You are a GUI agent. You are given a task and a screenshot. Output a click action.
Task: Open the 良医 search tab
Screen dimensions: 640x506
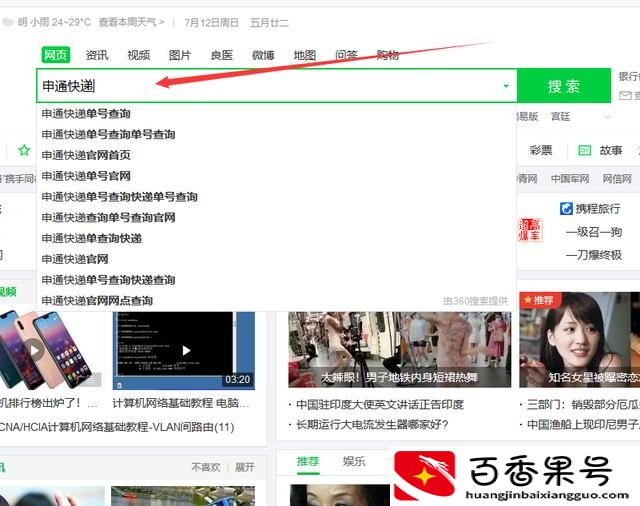222,55
